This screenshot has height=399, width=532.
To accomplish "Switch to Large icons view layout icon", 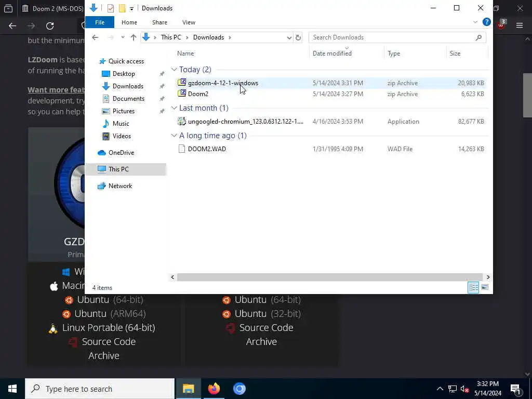I will pos(485,287).
